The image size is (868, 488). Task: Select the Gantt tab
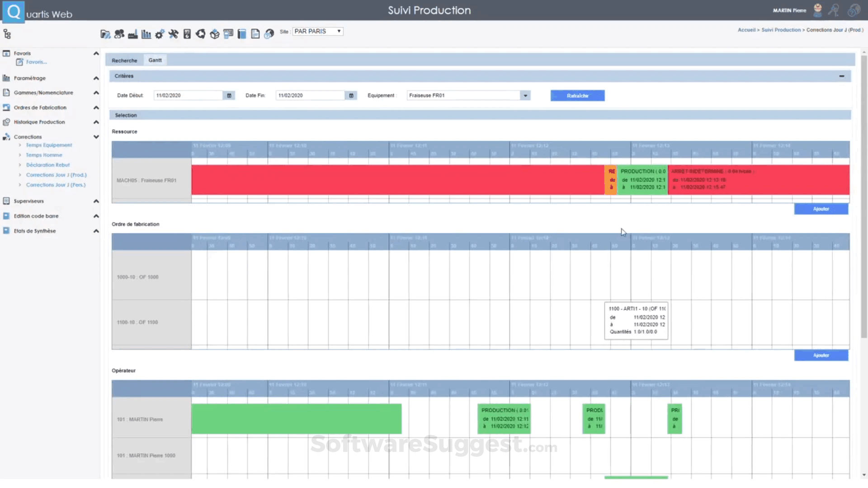(155, 60)
